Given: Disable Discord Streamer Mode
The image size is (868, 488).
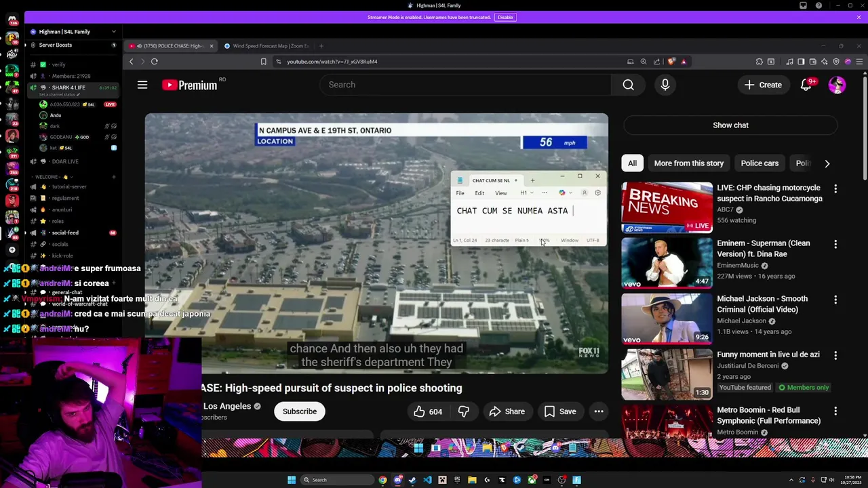Looking at the screenshot, I should 505,17.
